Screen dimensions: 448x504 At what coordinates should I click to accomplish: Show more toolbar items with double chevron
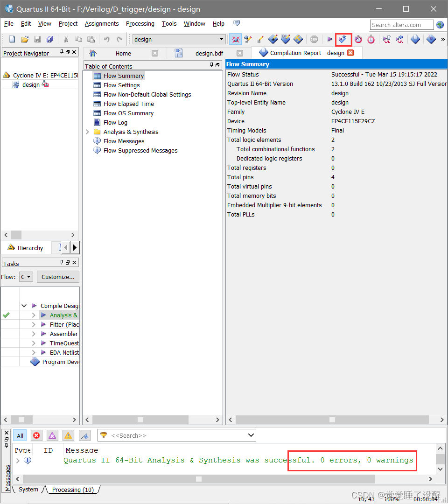point(443,39)
